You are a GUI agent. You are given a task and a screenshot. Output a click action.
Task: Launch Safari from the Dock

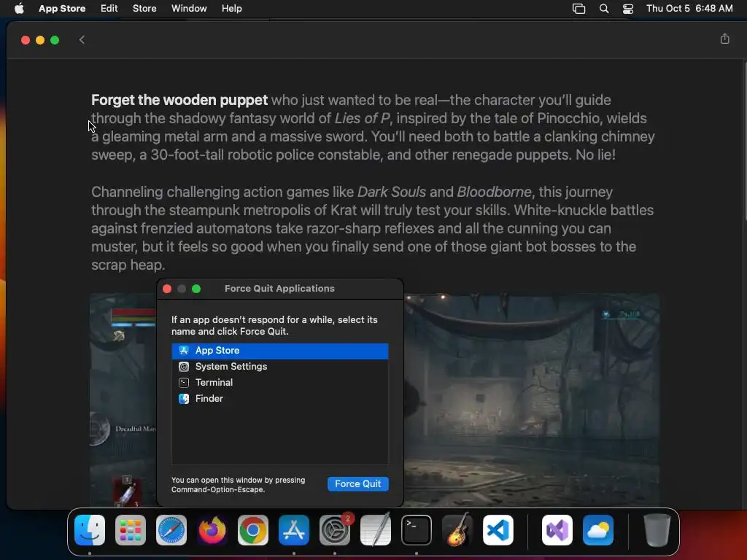171,530
